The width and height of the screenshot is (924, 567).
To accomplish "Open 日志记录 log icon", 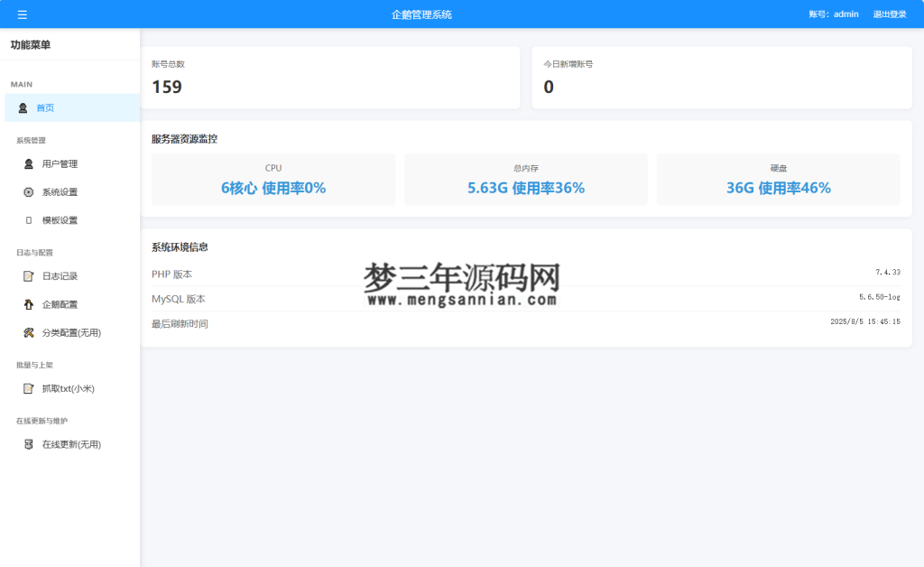I will (x=27, y=275).
